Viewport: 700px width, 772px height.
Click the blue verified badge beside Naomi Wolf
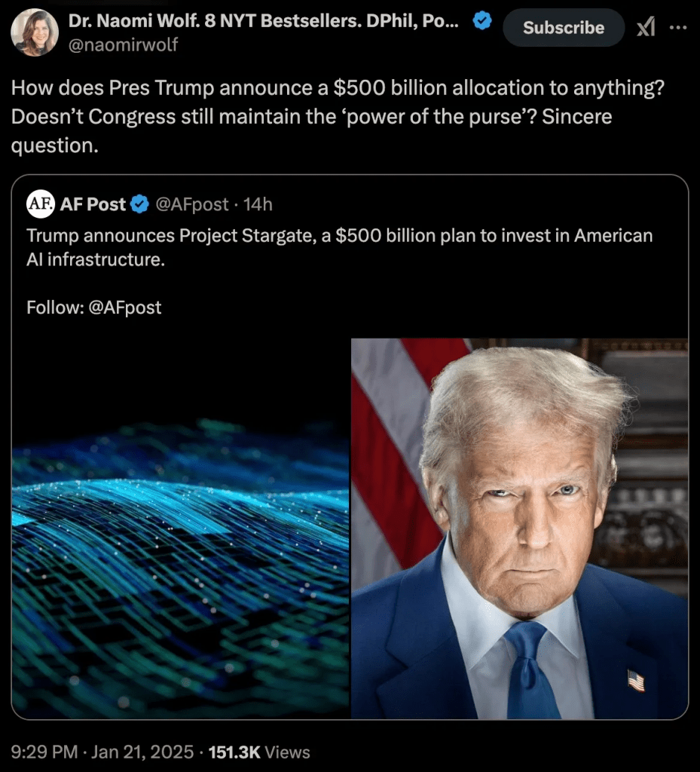(x=481, y=20)
